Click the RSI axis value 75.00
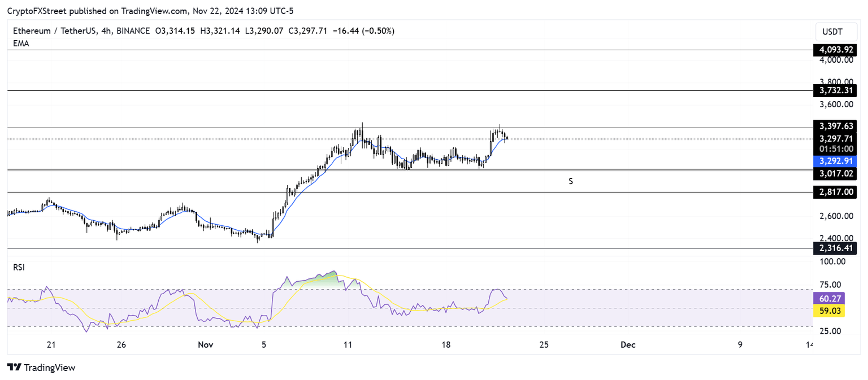This screenshot has width=868, height=380. [830, 285]
